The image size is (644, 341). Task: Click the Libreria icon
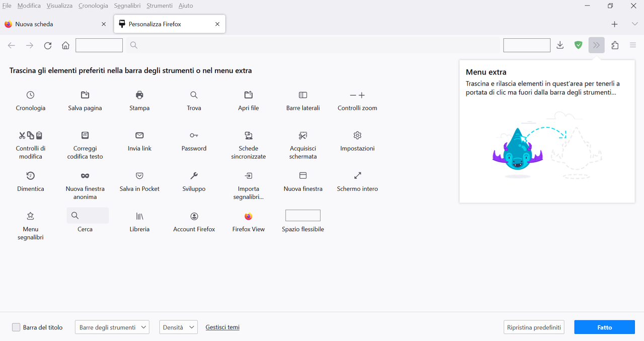pos(139,216)
